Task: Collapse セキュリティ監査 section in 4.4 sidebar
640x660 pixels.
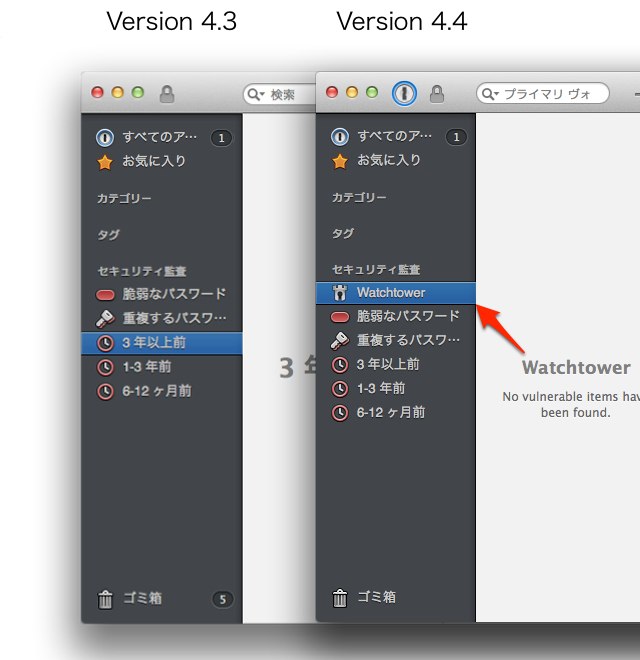Action: point(376,269)
